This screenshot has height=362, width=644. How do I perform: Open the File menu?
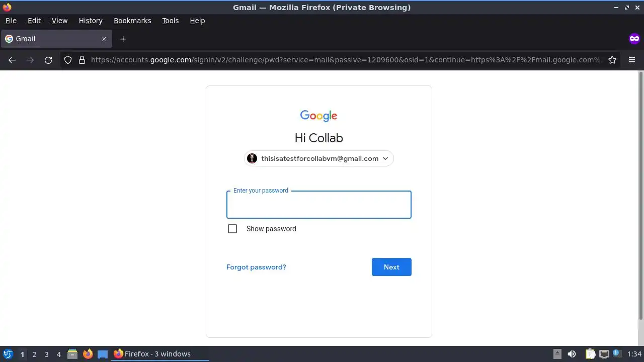click(11, 21)
